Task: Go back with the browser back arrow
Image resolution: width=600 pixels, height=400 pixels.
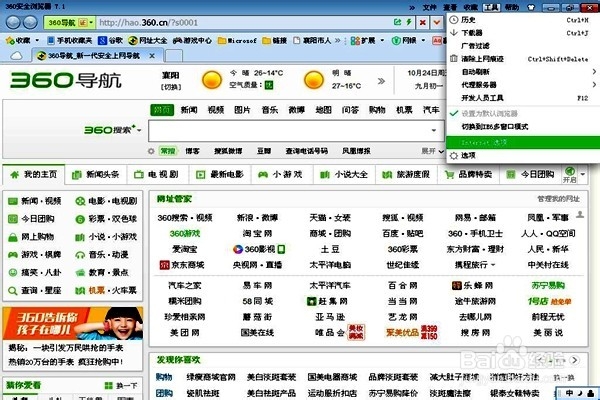Action: pyautogui.click(x=13, y=22)
